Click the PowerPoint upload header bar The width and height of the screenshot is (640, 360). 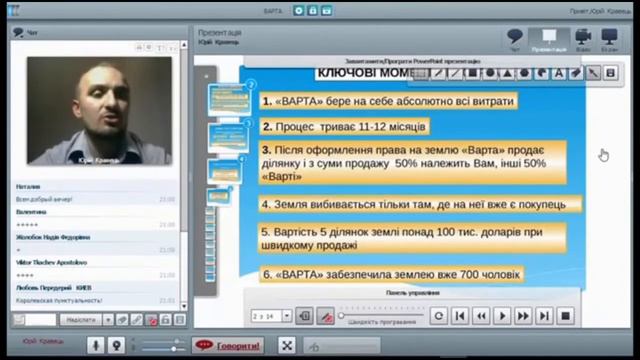412,61
